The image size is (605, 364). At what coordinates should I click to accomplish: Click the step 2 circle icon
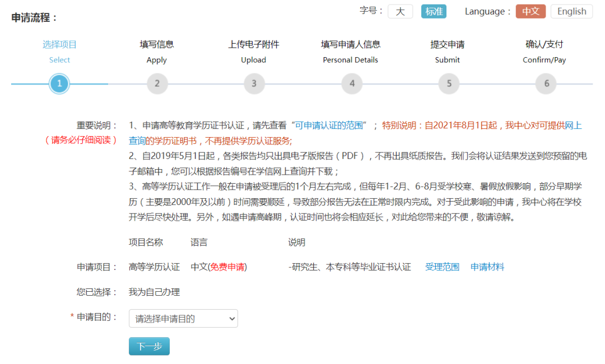click(x=157, y=84)
